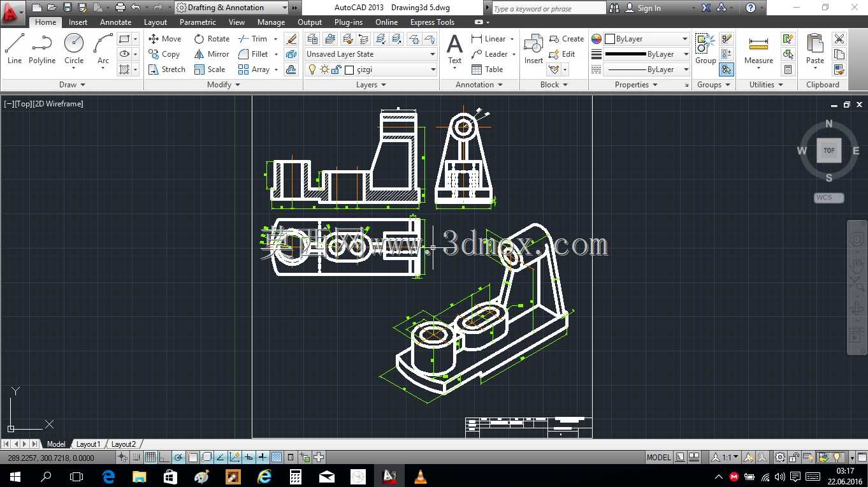Image resolution: width=868 pixels, height=487 pixels.
Task: Click the Trim command button
Action: [253, 39]
